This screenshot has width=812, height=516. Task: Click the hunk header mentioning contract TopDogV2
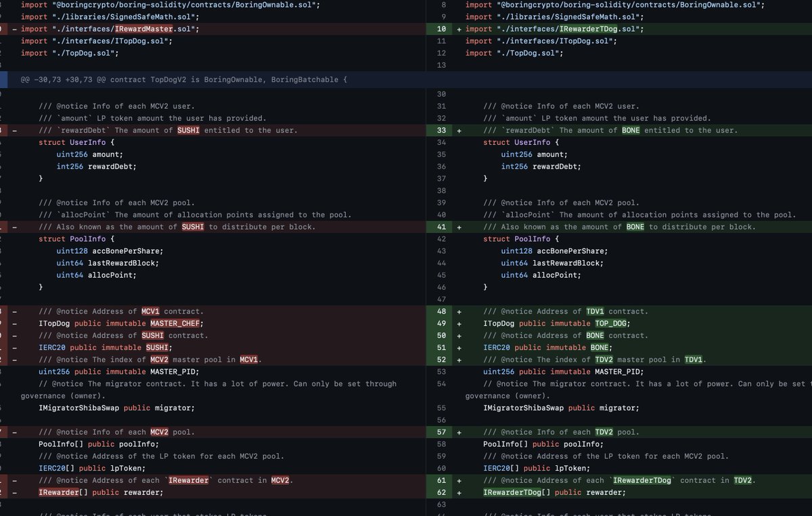coord(184,80)
